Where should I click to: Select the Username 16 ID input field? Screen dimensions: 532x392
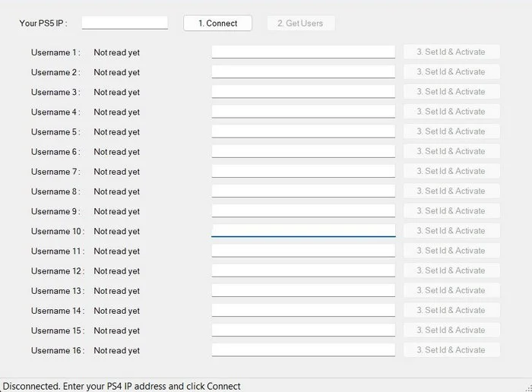303,349
